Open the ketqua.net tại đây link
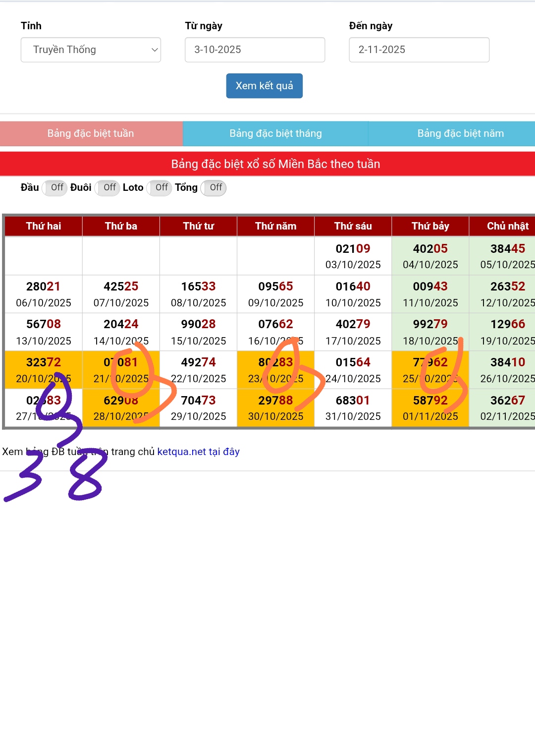 click(x=198, y=452)
